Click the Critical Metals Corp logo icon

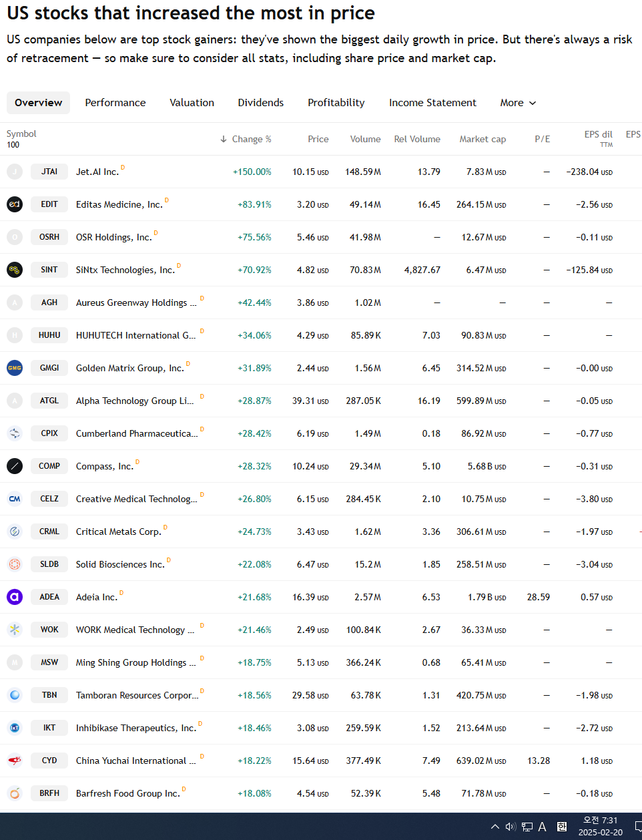[15, 532]
